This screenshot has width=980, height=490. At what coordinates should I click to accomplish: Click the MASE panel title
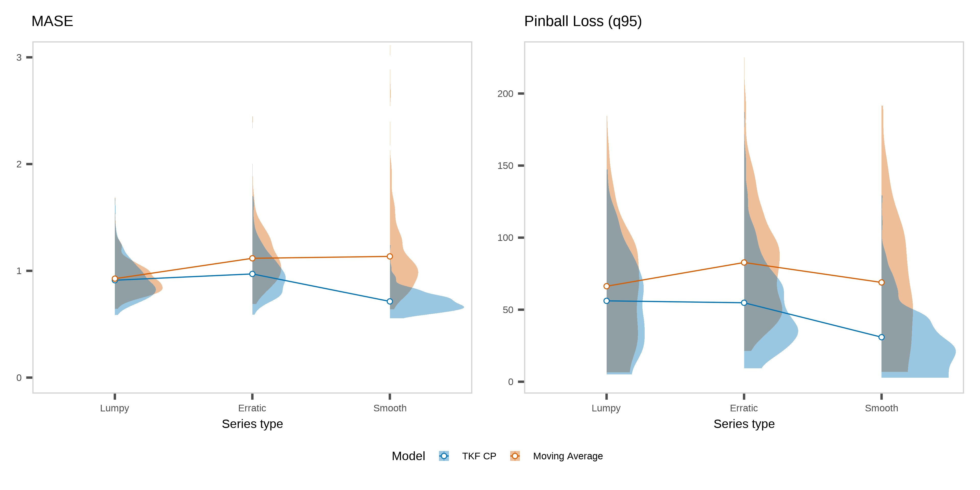pyautogui.click(x=52, y=21)
